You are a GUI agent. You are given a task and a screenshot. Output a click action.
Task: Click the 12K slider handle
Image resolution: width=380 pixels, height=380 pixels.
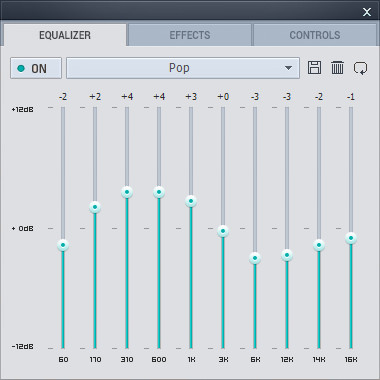pyautogui.click(x=287, y=255)
